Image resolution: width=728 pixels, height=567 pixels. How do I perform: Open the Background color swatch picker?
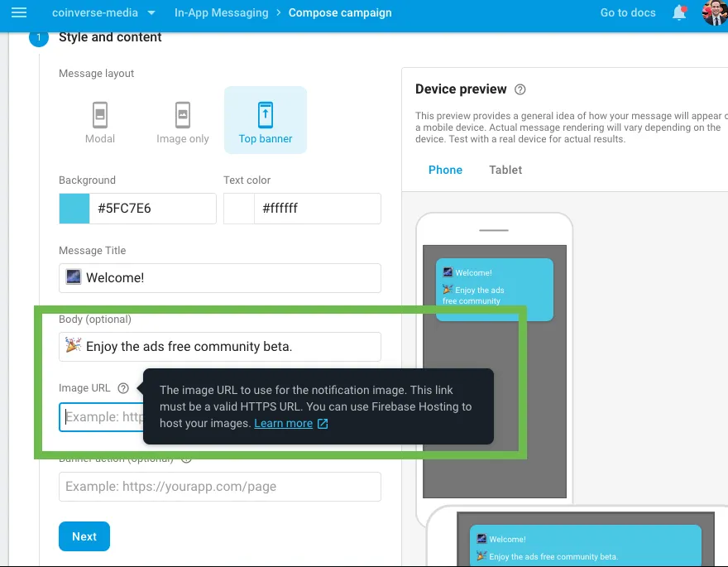click(x=74, y=209)
